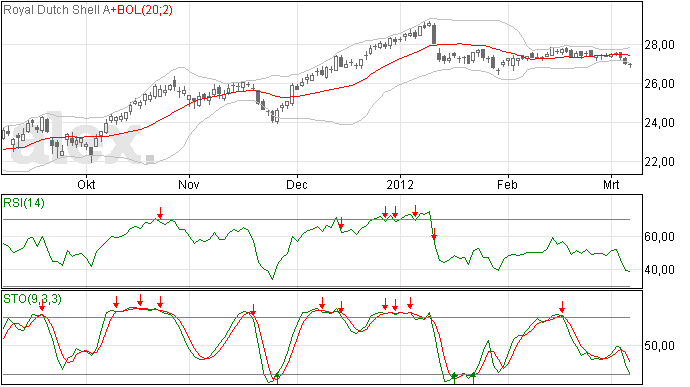The height and width of the screenshot is (387, 690).
Task: Select the Okt month label
Action: 86,184
